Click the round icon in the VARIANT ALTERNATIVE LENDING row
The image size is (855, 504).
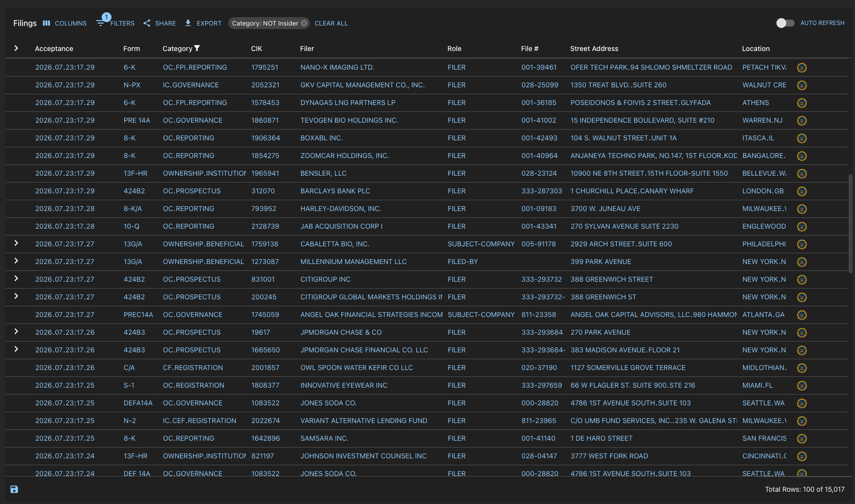[802, 421]
